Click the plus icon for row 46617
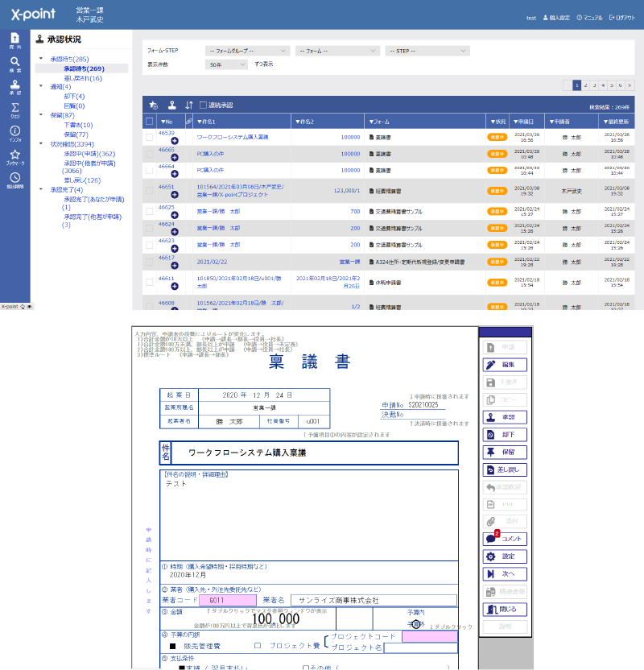This screenshot has width=644, height=670. 175,266
